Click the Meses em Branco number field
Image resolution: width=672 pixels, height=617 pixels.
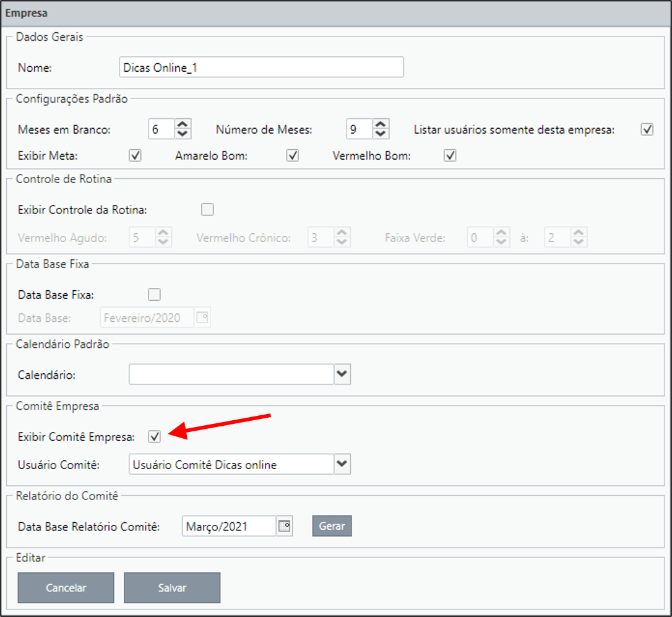click(x=162, y=129)
